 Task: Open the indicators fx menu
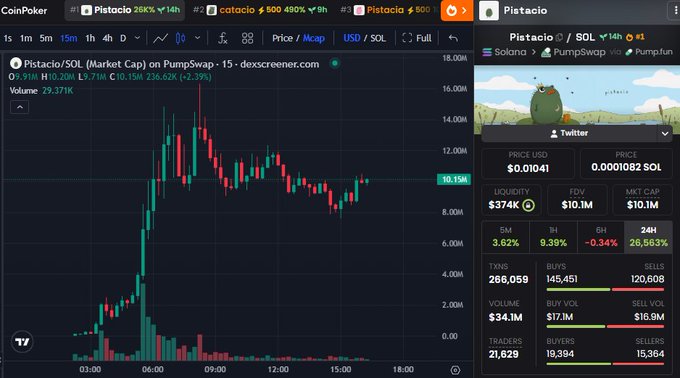222,39
